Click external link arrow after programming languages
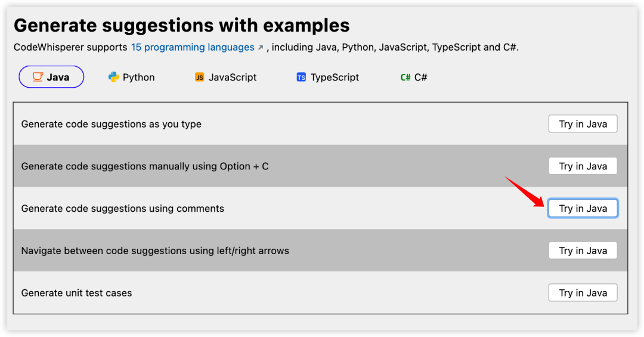The height and width of the screenshot is (337, 644). [x=261, y=48]
